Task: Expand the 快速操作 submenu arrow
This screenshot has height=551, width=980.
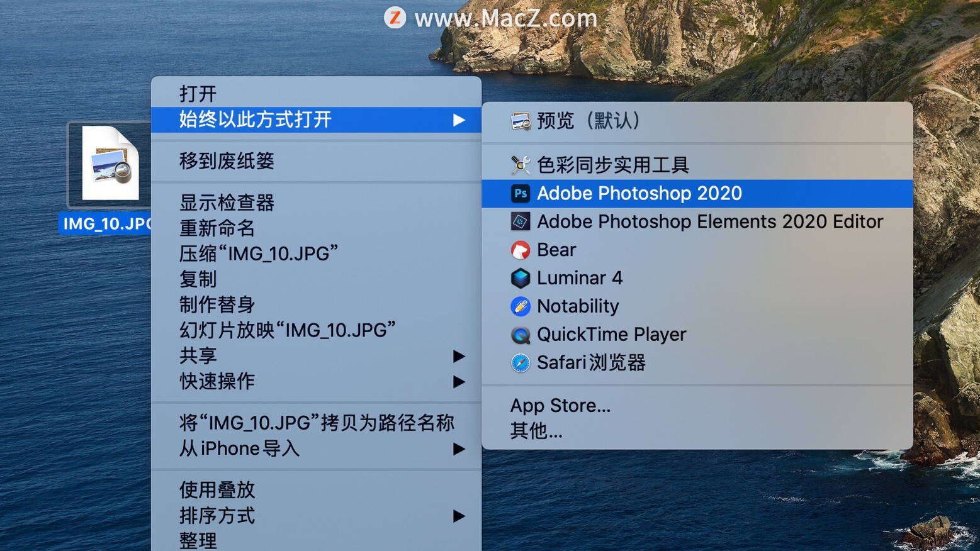Action: tap(459, 382)
